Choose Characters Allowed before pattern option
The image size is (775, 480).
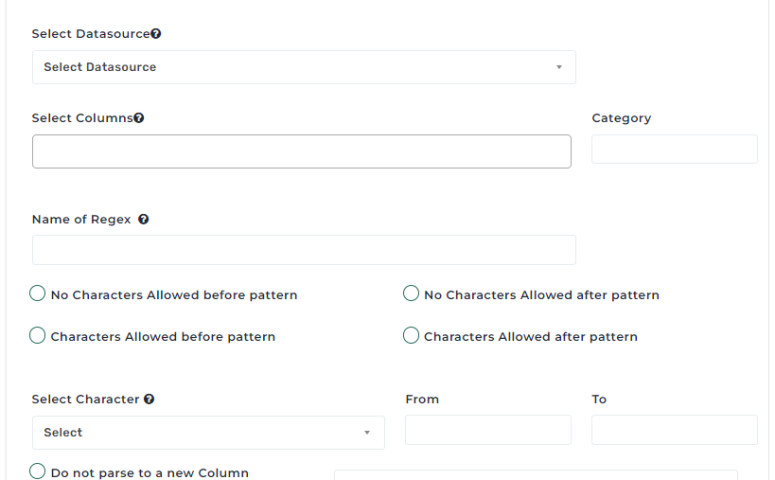coord(38,336)
